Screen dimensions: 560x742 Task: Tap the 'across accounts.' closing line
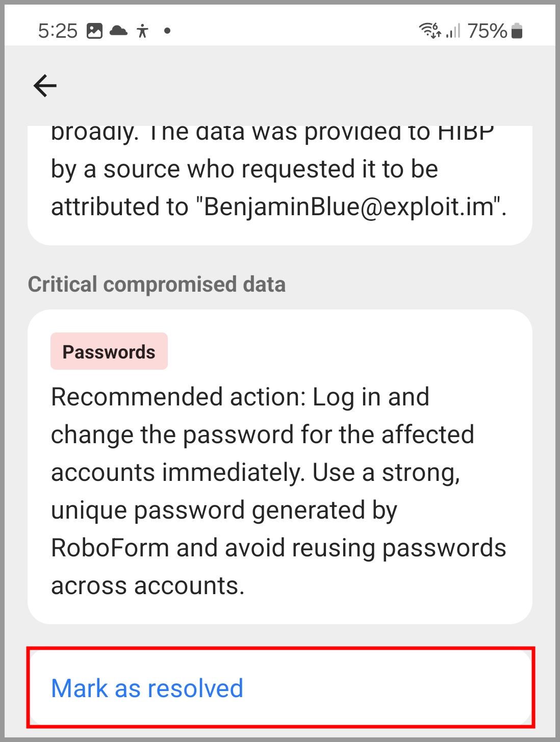(x=148, y=586)
